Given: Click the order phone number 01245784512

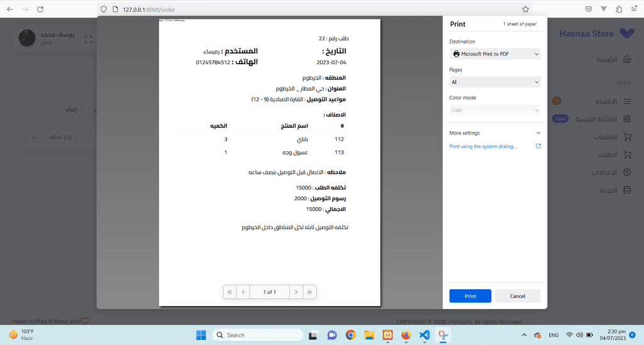Looking at the screenshot, I should coord(213,62).
